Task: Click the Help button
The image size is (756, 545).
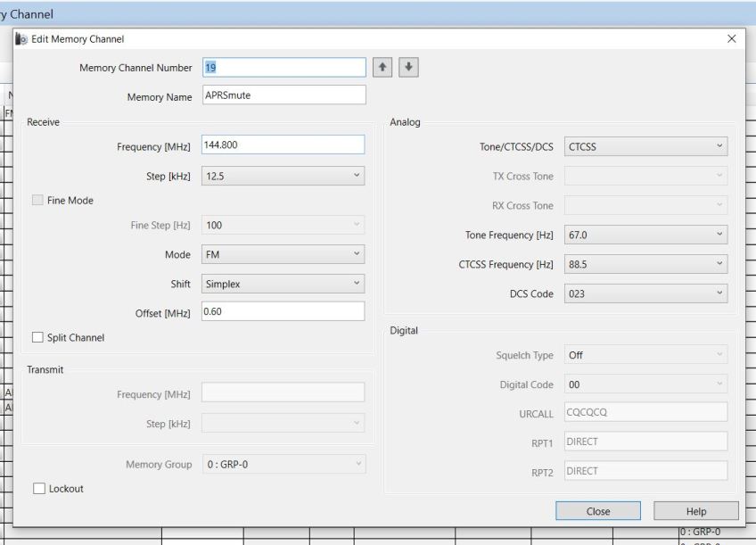Action: tap(695, 511)
